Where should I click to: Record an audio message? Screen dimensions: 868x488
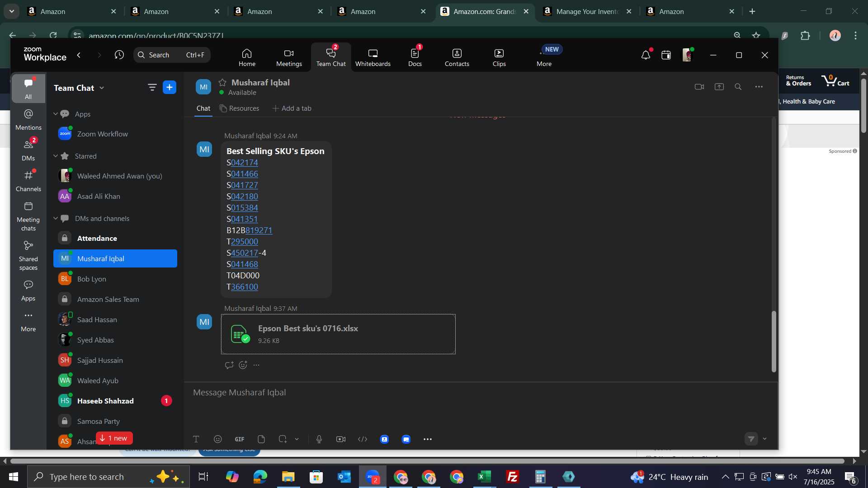[x=319, y=439]
